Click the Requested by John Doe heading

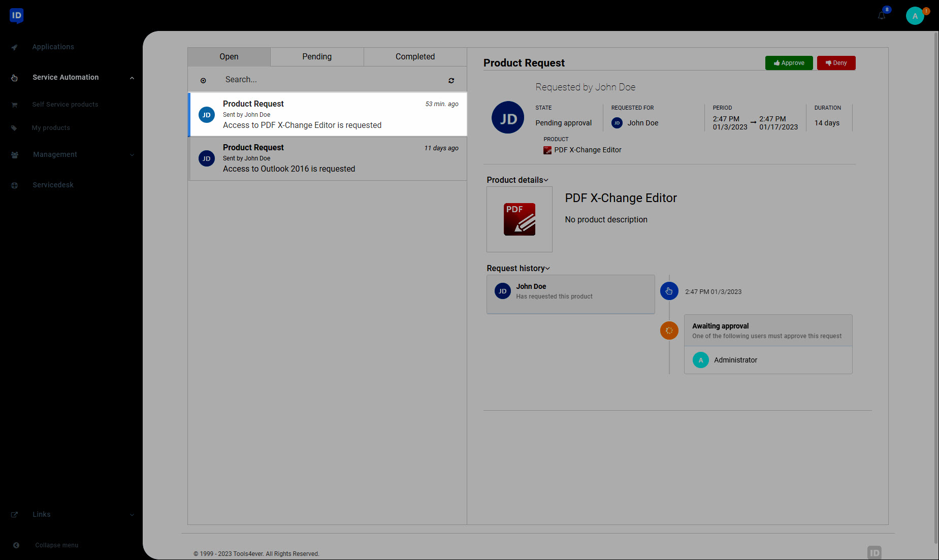click(x=586, y=87)
